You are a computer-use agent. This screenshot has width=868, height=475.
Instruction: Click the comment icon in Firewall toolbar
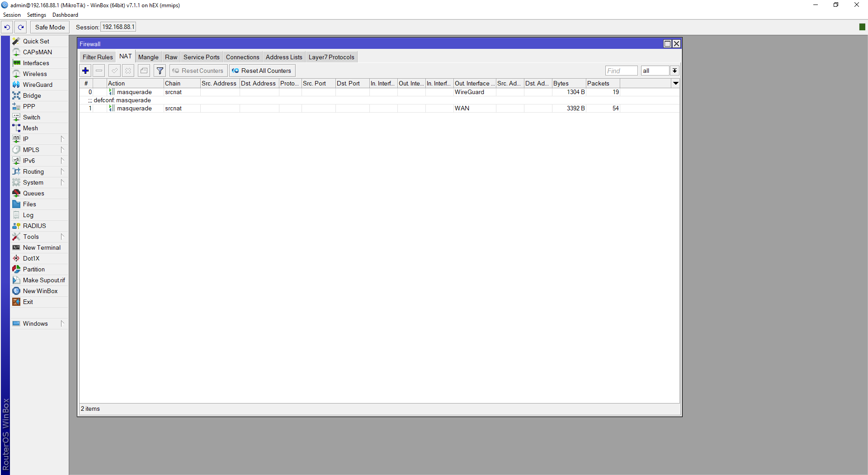144,71
